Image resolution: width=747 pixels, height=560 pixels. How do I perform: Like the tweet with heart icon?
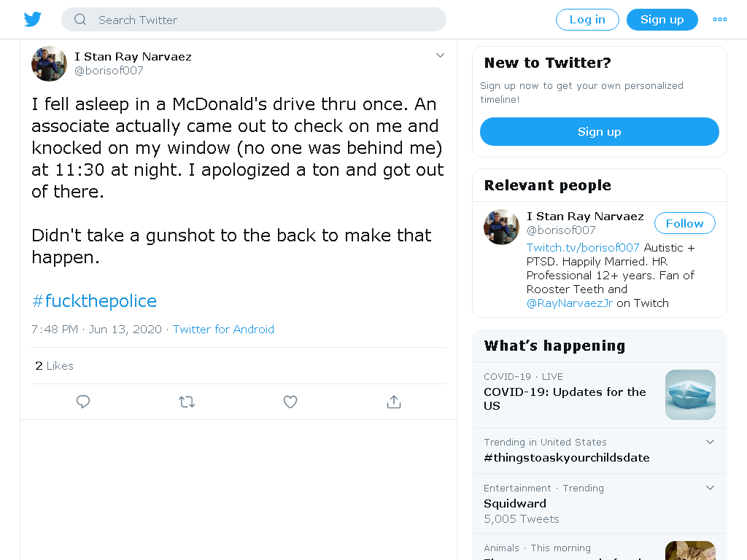pyautogui.click(x=290, y=402)
